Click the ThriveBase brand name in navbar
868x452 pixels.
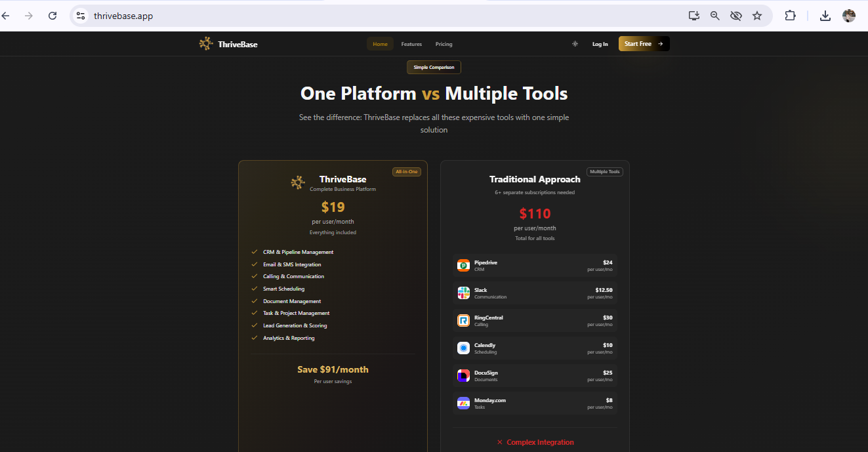pos(238,44)
